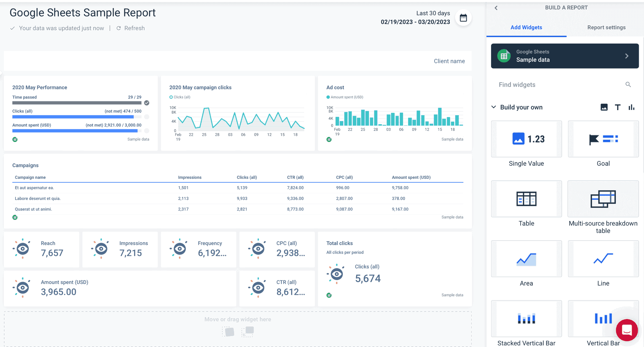This screenshot has height=347, width=644.
Task: Click the checkmark circle beside Time passed bar
Action: coord(146,103)
